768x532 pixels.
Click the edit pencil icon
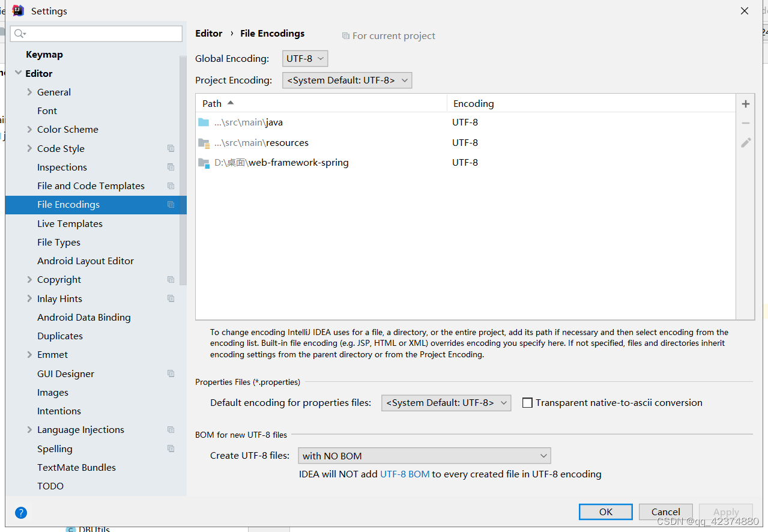[x=745, y=143]
